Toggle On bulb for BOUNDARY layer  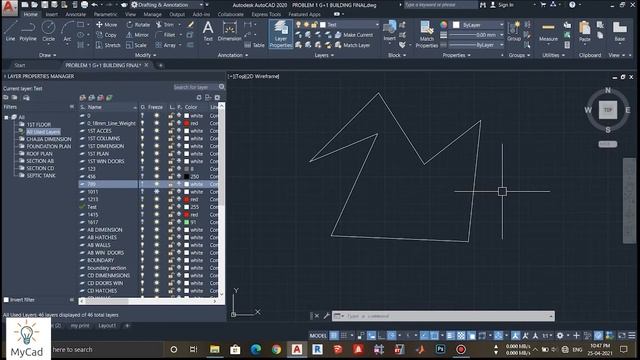click(x=142, y=260)
